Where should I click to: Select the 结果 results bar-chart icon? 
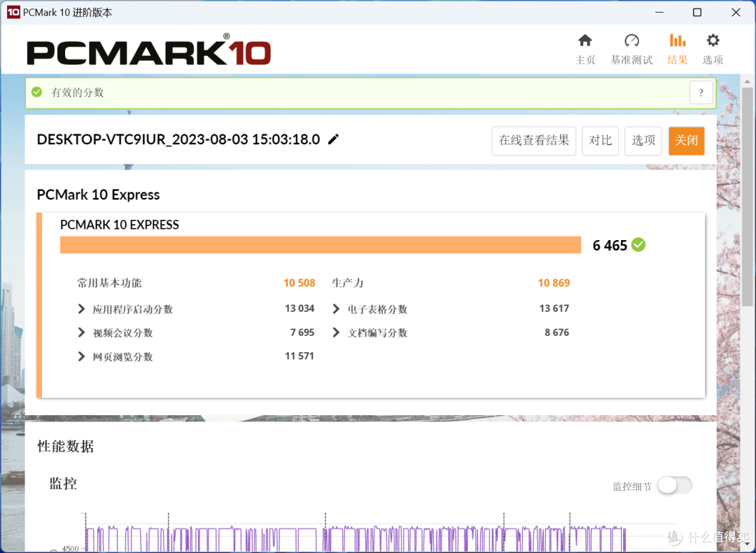click(x=678, y=41)
